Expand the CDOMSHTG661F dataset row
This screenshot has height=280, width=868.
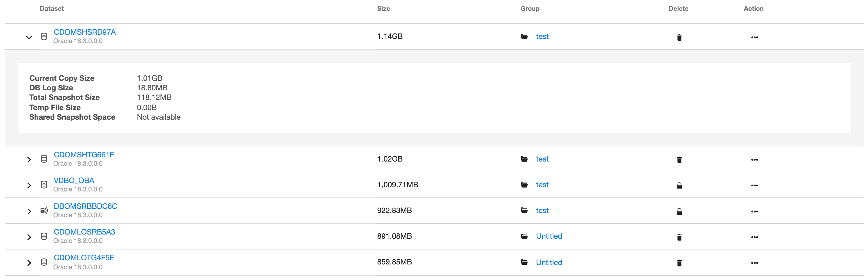[x=29, y=159]
